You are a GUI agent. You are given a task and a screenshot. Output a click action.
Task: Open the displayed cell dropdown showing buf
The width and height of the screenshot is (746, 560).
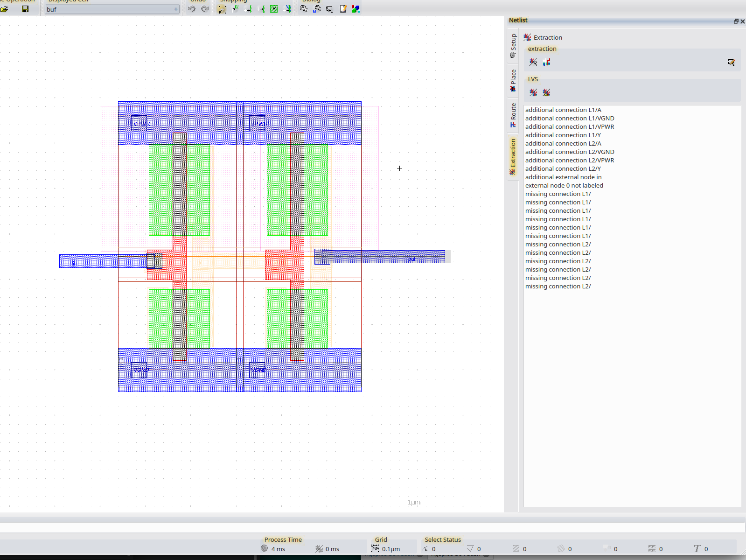pos(112,9)
